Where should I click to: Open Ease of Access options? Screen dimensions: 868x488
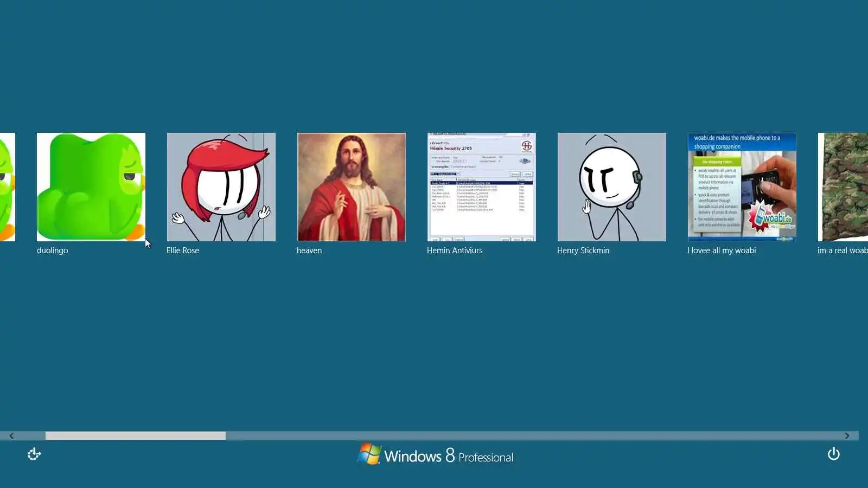click(x=34, y=454)
